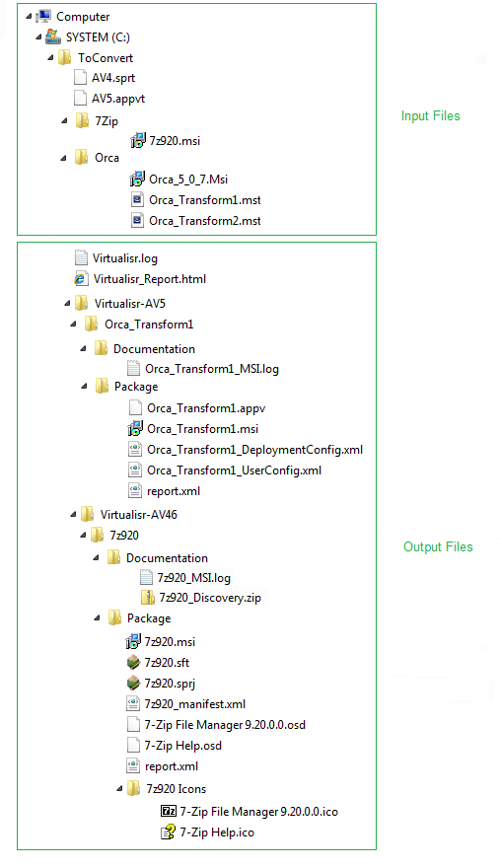Collapse the ToConvert folder tree arrow

tap(51, 57)
